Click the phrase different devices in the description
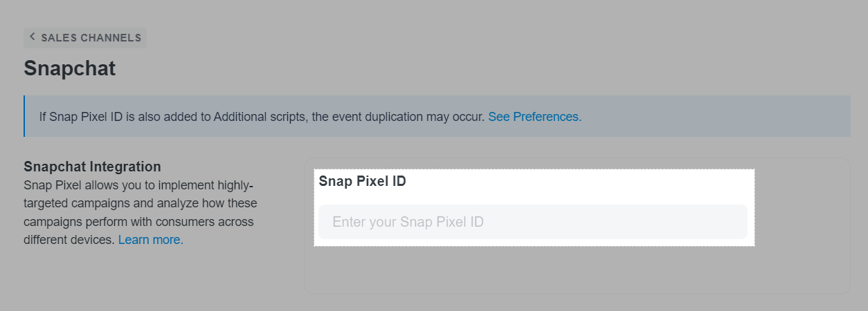 pyautogui.click(x=69, y=240)
